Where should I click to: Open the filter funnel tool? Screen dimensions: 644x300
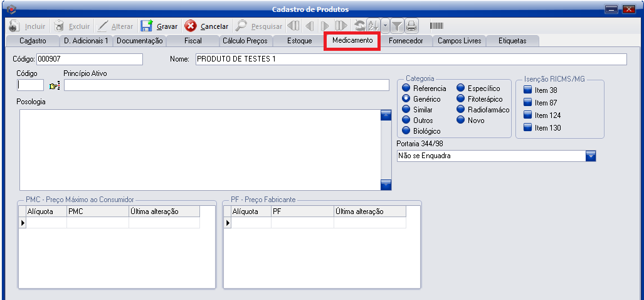coord(397,26)
